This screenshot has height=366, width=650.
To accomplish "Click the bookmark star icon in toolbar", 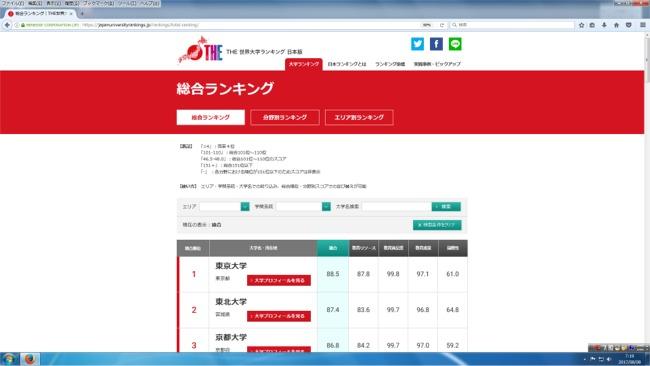I will [581, 25].
